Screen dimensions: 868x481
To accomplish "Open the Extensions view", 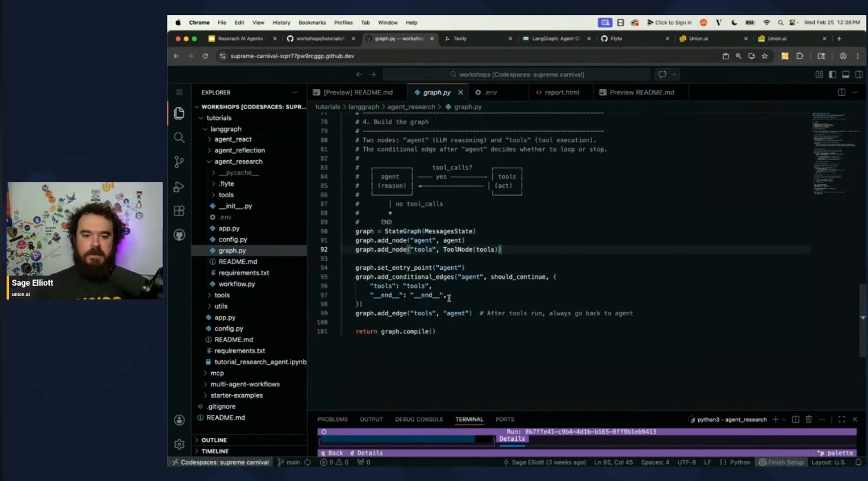I will point(179,210).
